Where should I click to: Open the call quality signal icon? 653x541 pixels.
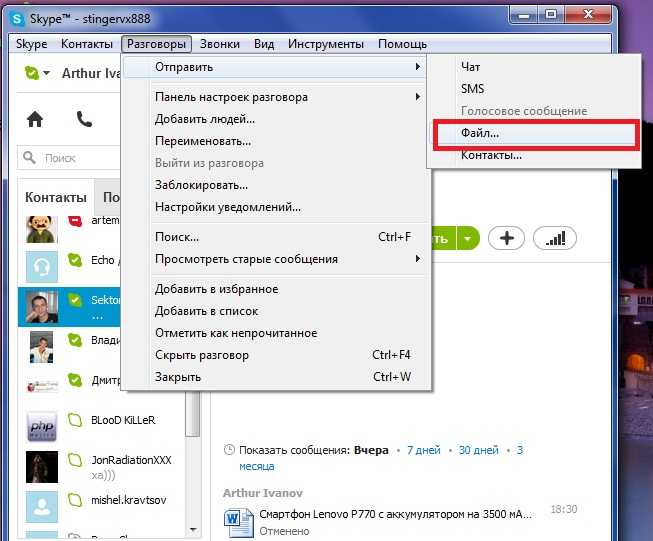click(555, 238)
